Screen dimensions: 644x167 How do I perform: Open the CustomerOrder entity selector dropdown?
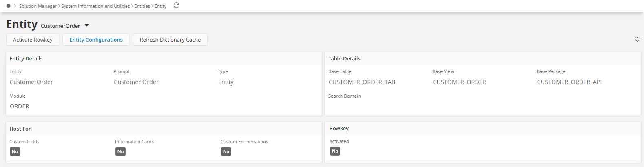pyautogui.click(x=86, y=26)
